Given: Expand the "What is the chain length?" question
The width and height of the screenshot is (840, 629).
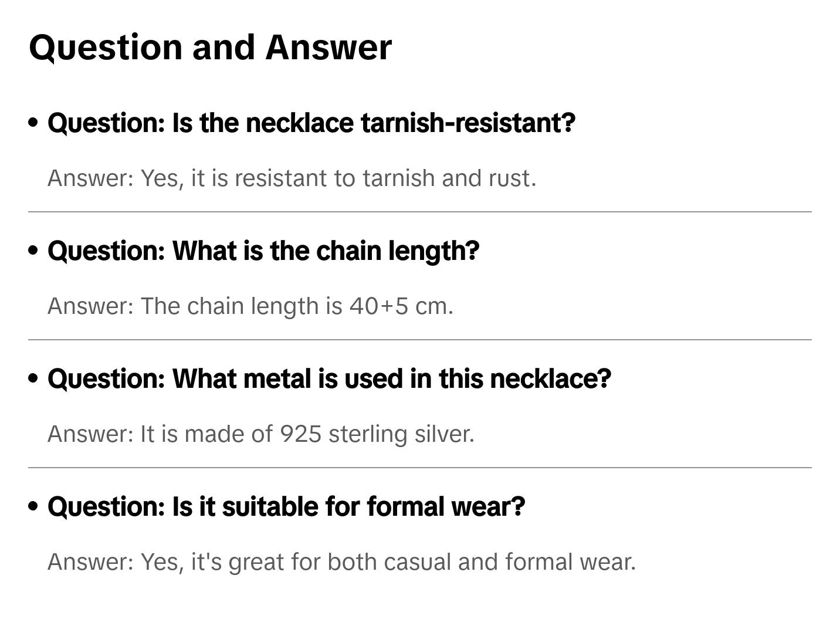Looking at the screenshot, I should pos(263,251).
